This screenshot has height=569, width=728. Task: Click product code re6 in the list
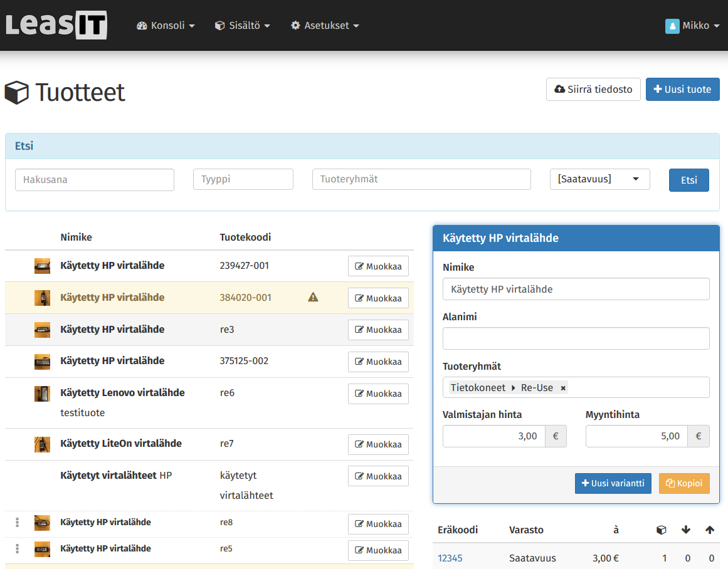click(x=227, y=393)
